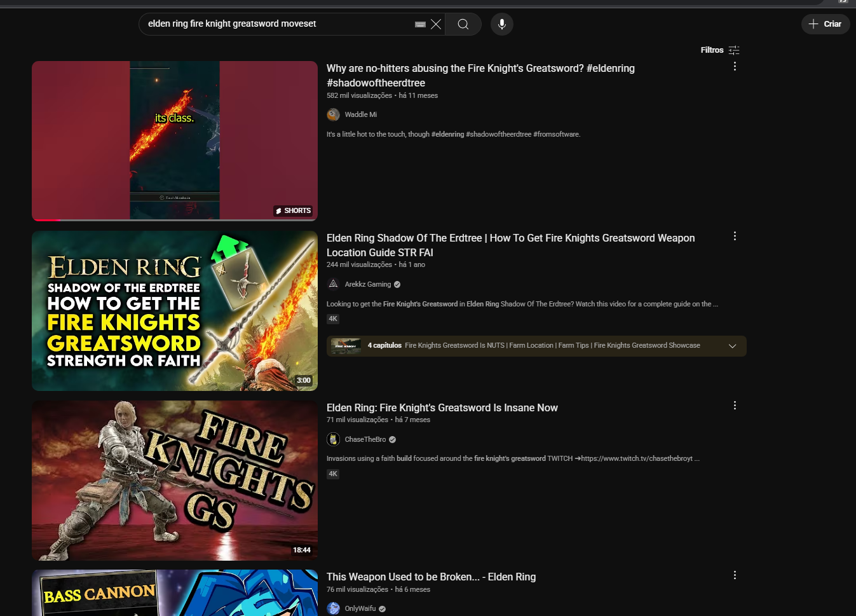Open 'Fire Knight's Greatsword Is Insane Now' title
Screen dimensions: 856x616
click(442, 408)
